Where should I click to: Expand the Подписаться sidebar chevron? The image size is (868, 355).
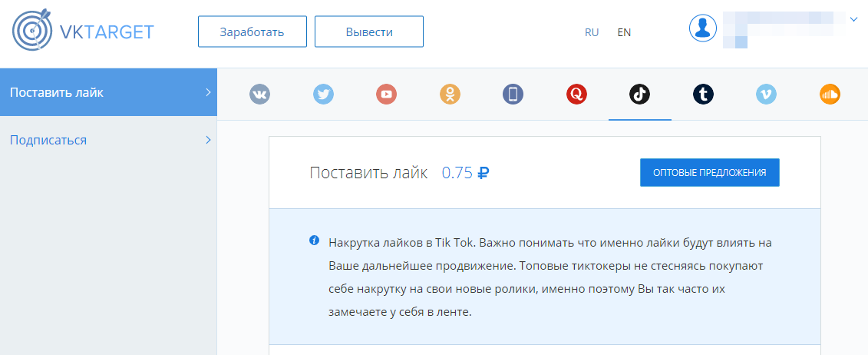(208, 140)
